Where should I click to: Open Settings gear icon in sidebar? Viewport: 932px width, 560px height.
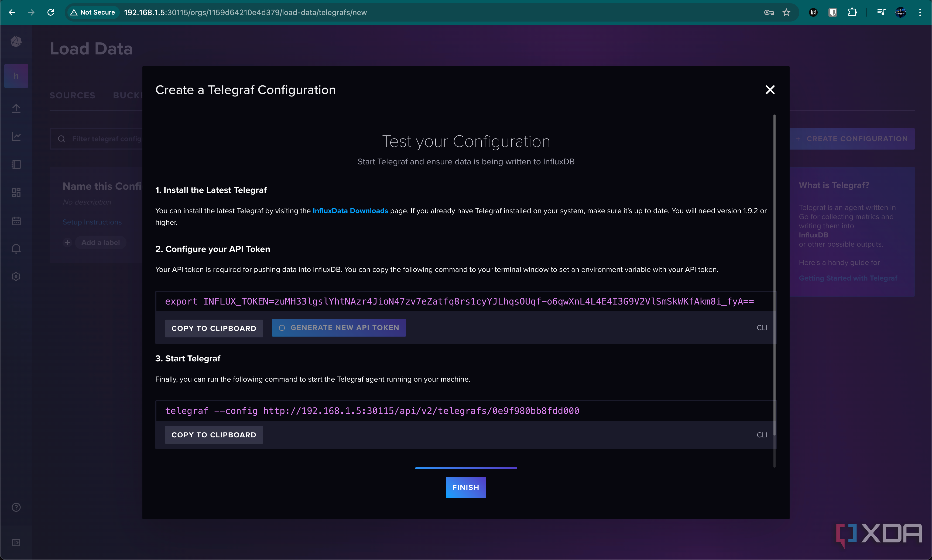coord(16,276)
